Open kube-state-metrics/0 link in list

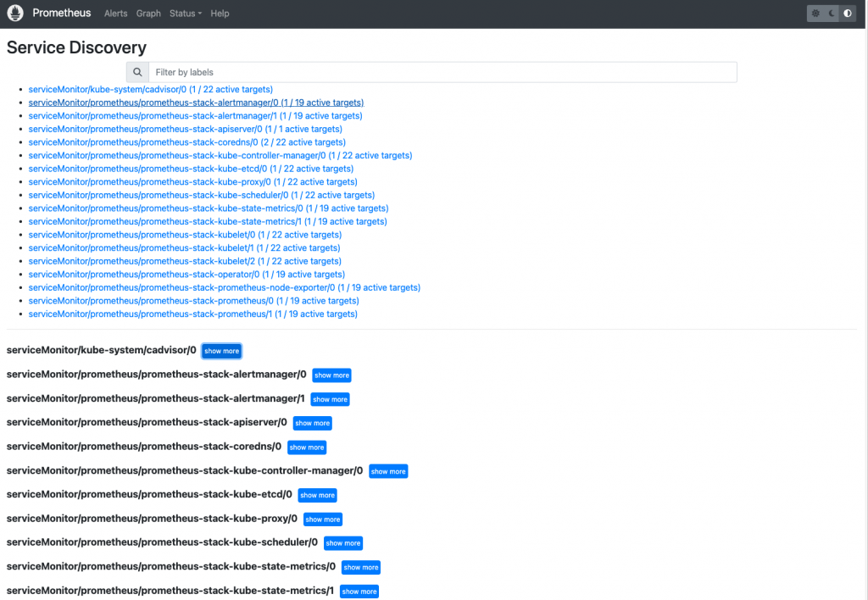(x=209, y=208)
